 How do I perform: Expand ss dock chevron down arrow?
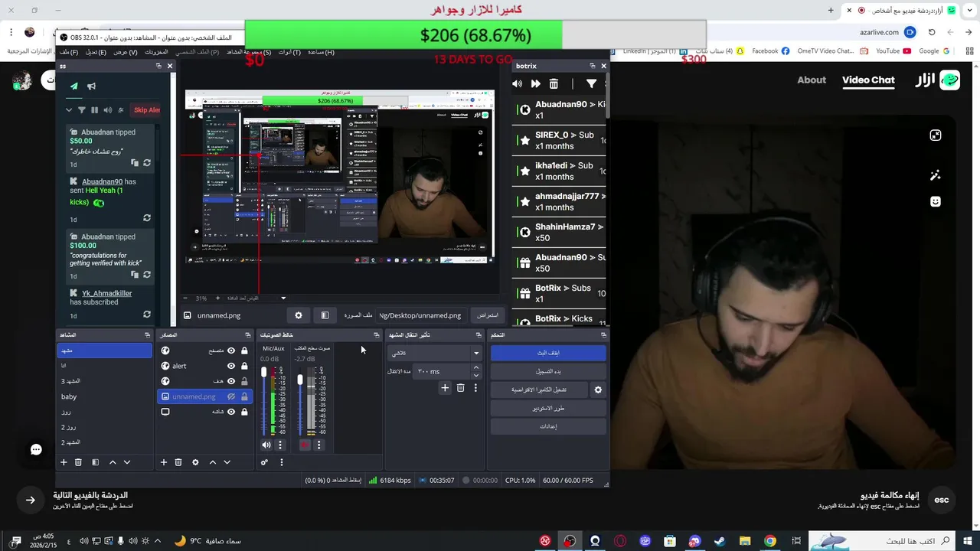[69, 110]
